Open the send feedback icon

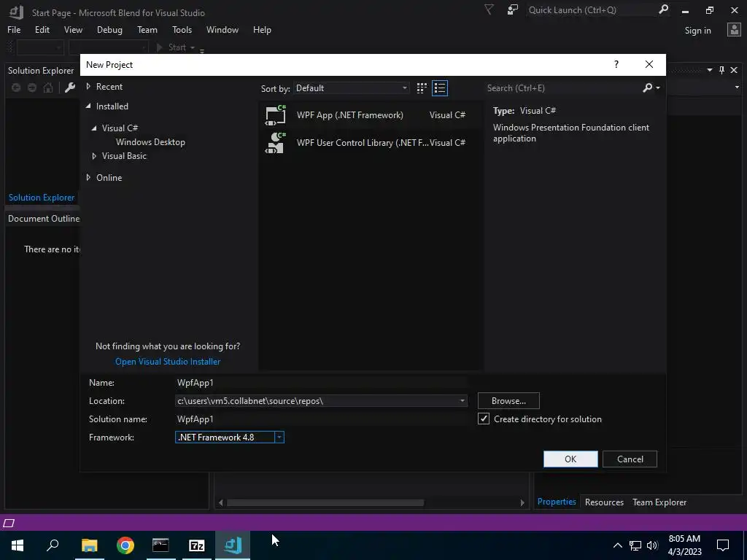(512, 9)
